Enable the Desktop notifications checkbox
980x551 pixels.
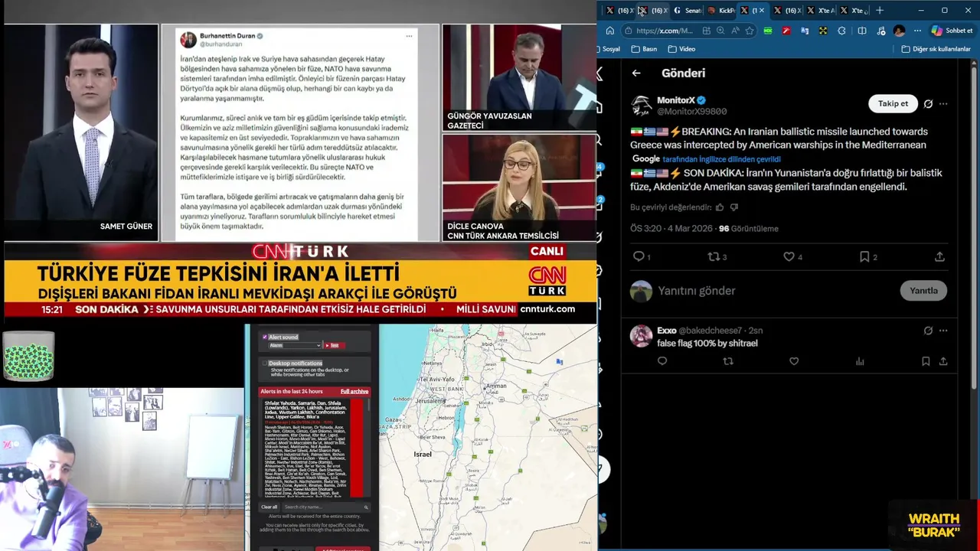point(265,364)
